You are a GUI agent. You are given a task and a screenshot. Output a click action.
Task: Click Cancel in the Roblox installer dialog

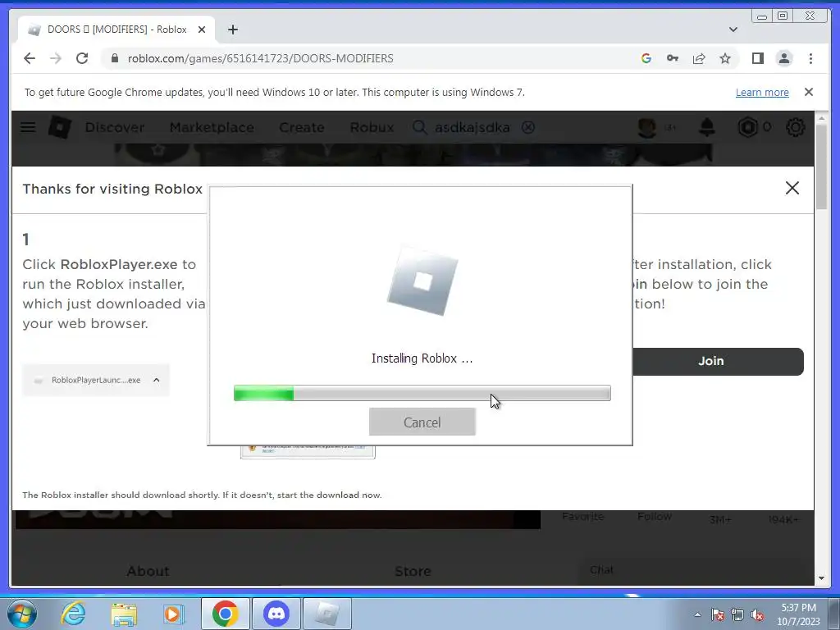click(x=422, y=422)
